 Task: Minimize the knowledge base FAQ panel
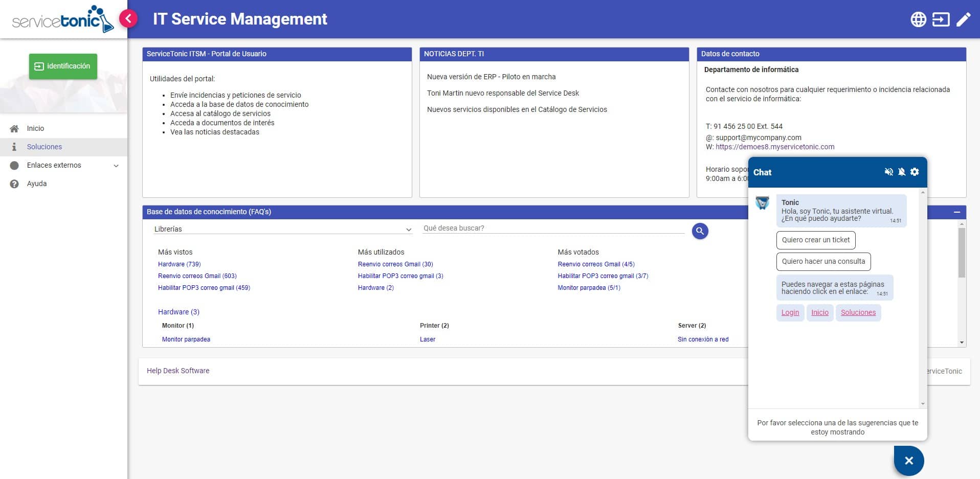coord(956,212)
